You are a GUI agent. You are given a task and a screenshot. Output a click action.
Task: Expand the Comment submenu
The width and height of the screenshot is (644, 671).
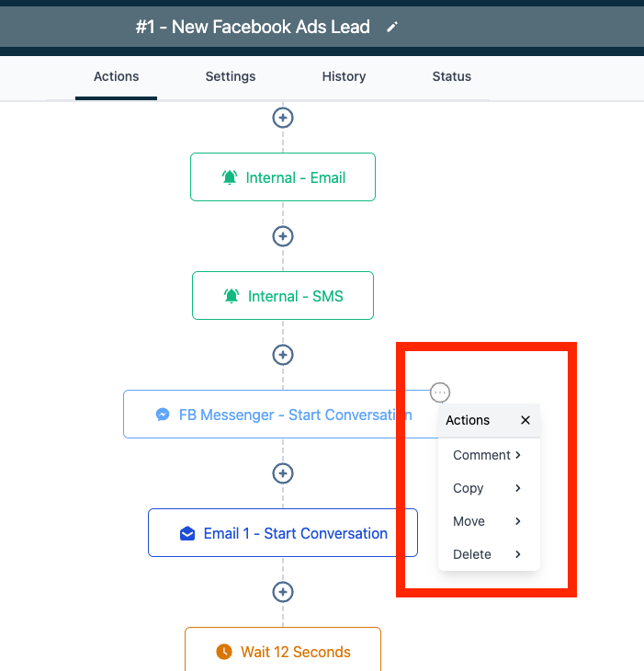click(488, 455)
